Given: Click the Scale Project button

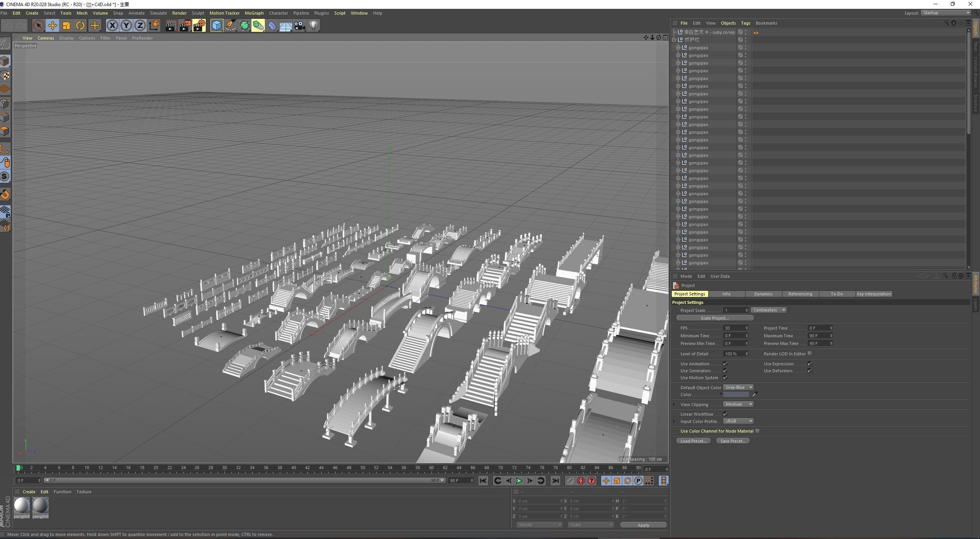Looking at the screenshot, I should 715,318.
